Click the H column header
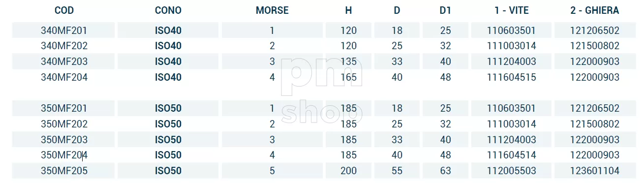Viewport: 644px width, 186px height. pos(348,10)
